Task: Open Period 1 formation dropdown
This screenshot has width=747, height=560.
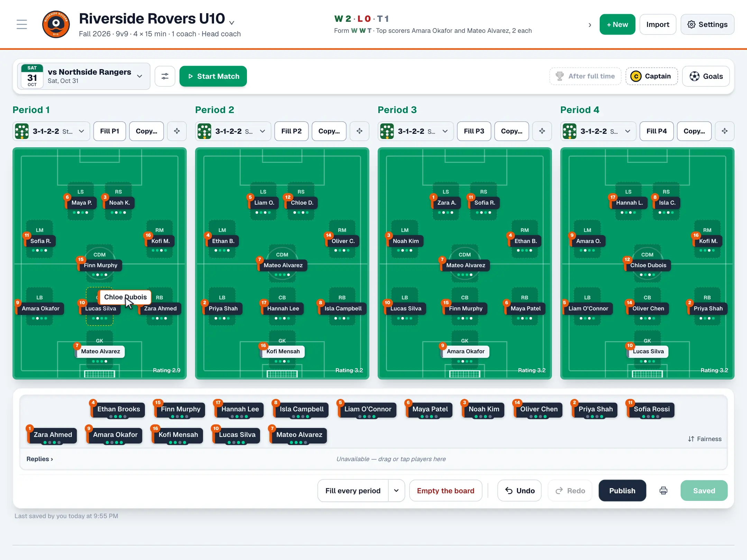Action: [x=52, y=131]
